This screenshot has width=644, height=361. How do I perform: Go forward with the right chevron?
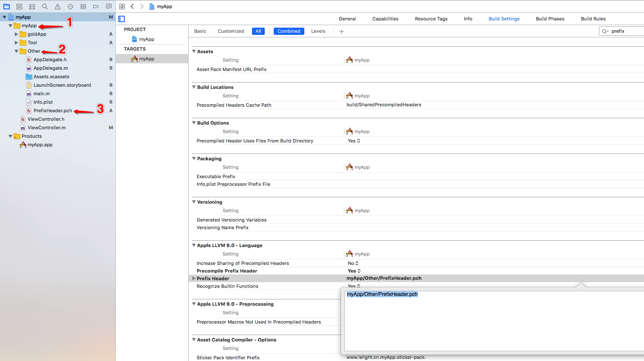pos(142,6)
